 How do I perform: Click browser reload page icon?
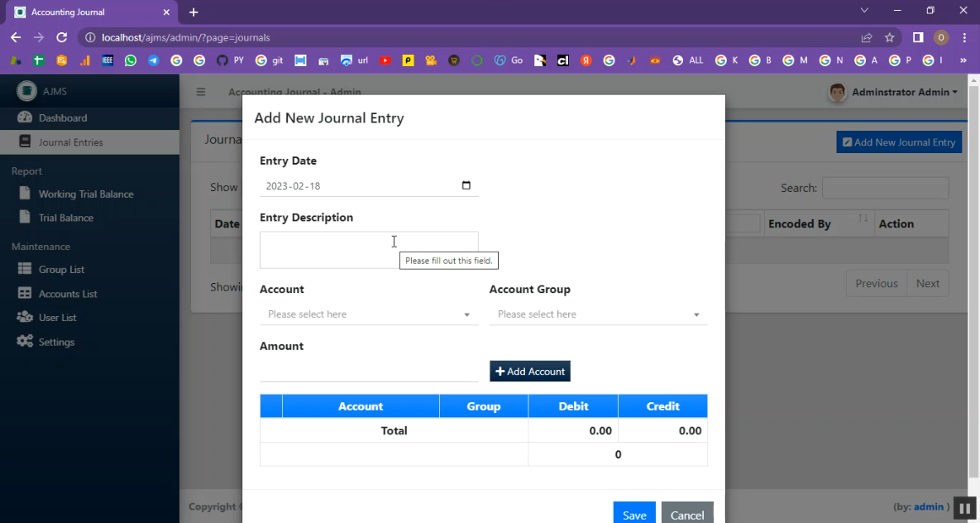(61, 37)
